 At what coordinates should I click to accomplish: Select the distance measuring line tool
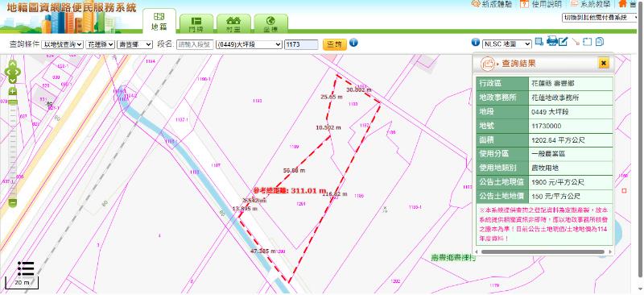(x=576, y=42)
